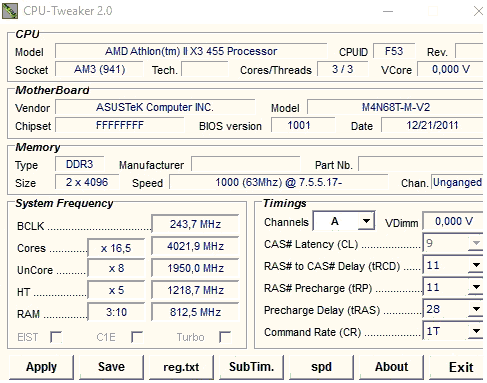Click the Apply button

pyautogui.click(x=41, y=367)
